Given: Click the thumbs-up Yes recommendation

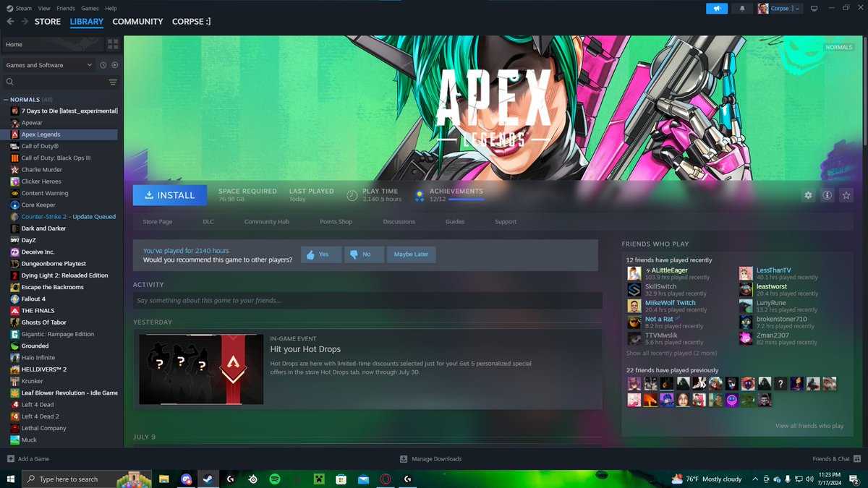Looking at the screenshot, I should (321, 254).
